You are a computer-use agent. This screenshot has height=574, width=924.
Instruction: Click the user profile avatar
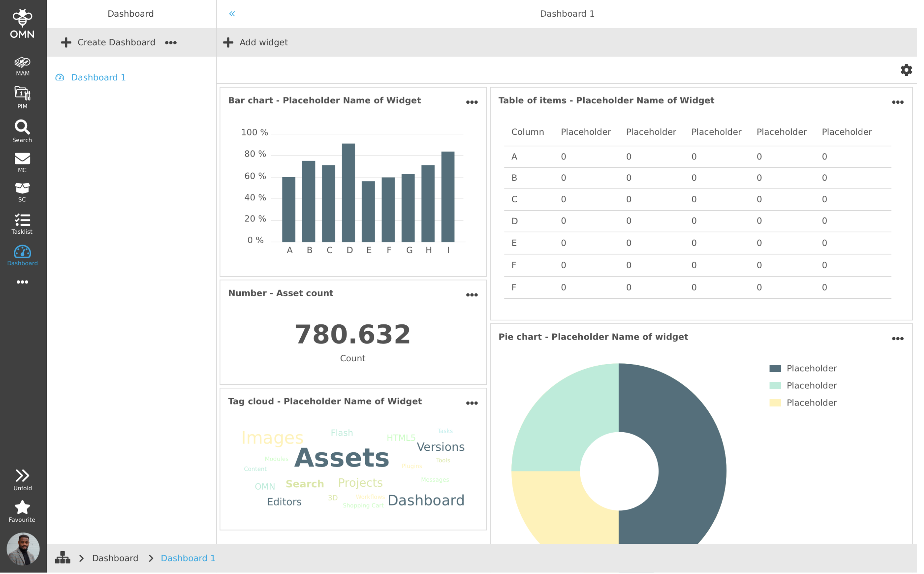click(23, 549)
